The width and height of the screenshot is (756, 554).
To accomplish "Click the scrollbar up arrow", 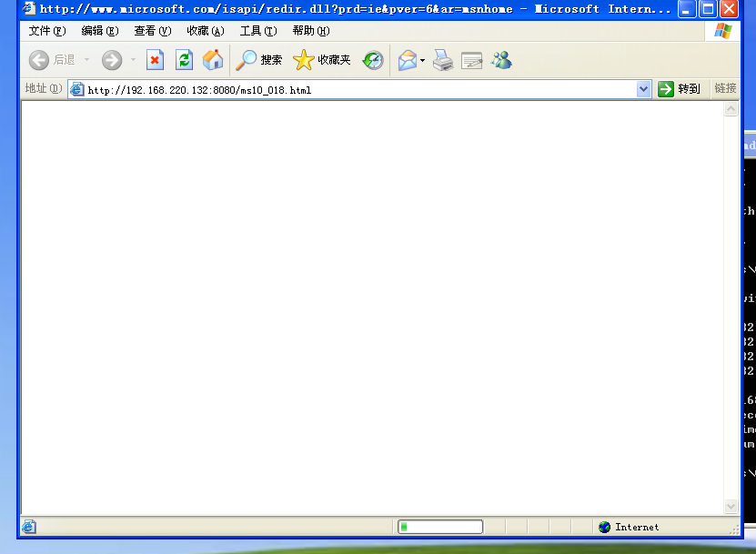I will click(x=731, y=109).
